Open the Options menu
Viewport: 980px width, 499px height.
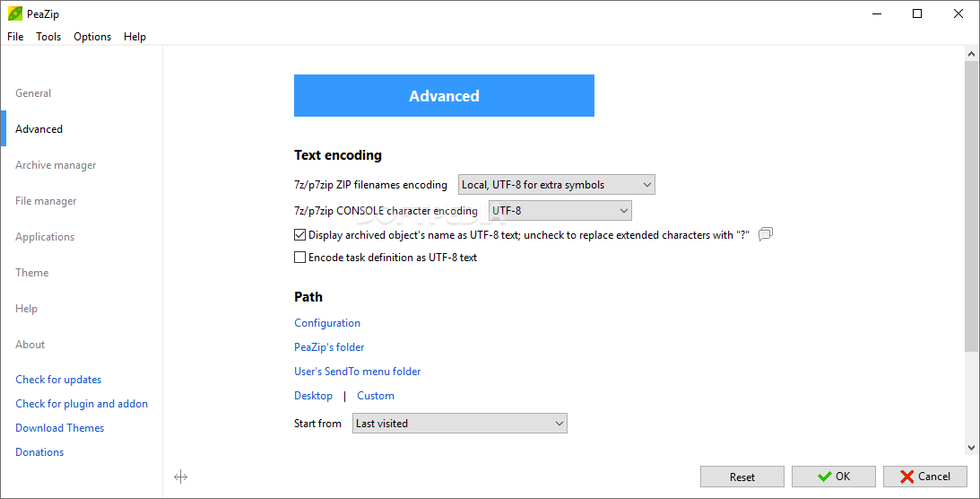click(92, 36)
